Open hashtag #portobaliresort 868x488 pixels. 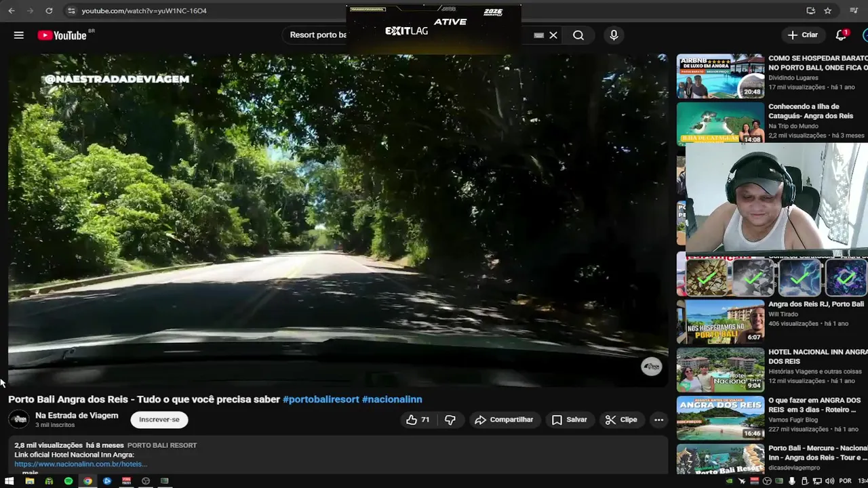pyautogui.click(x=321, y=399)
